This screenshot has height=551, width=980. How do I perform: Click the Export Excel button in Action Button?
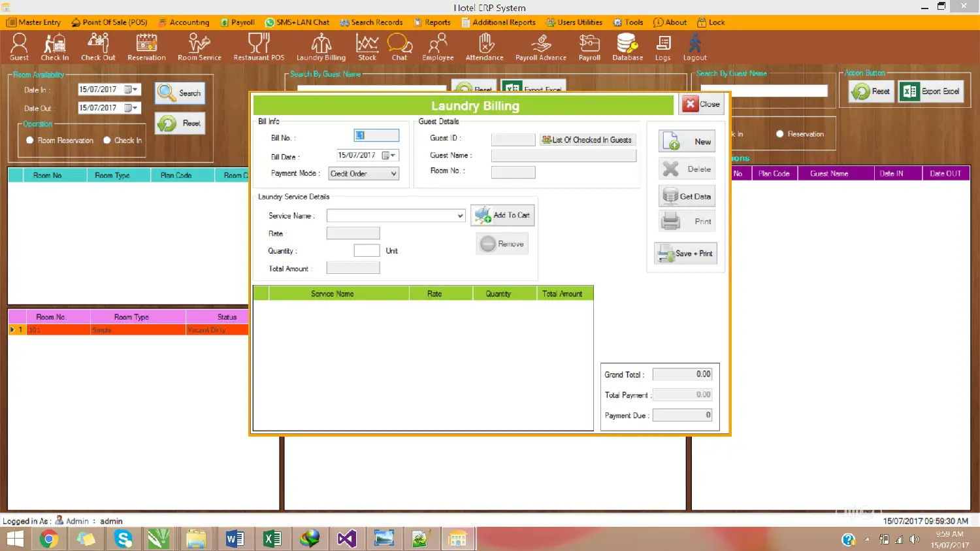tap(932, 92)
